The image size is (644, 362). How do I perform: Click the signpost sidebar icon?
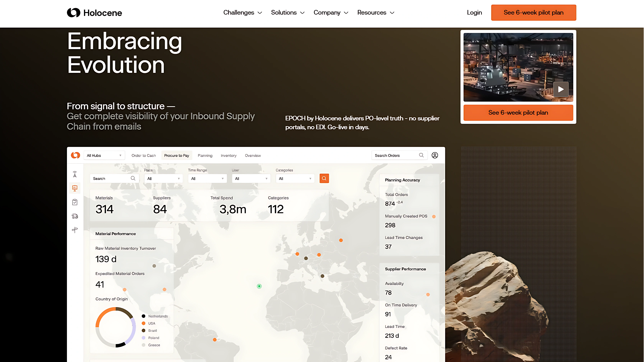tap(75, 230)
